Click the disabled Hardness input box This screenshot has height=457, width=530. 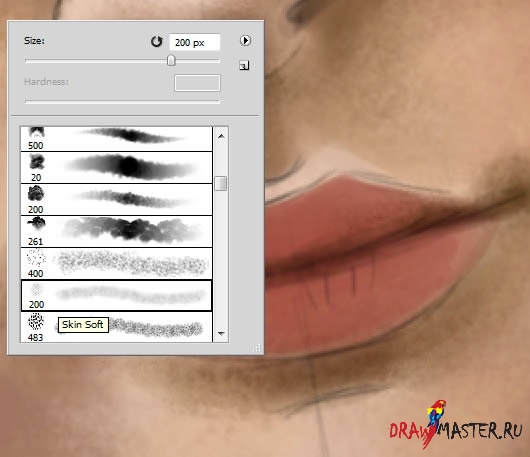pyautogui.click(x=197, y=83)
